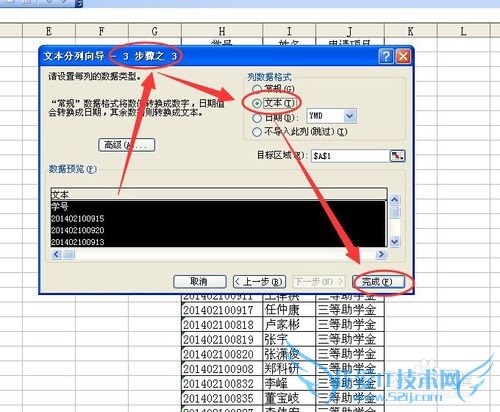This screenshot has width=500, height=412.
Task: Click name cell 任仲康
Action: (289, 310)
